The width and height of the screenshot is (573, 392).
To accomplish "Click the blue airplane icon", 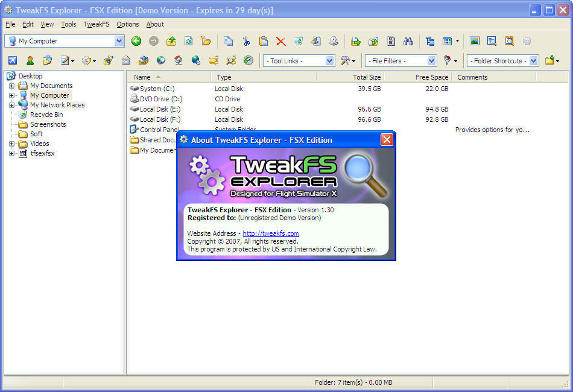I will [x=13, y=60].
